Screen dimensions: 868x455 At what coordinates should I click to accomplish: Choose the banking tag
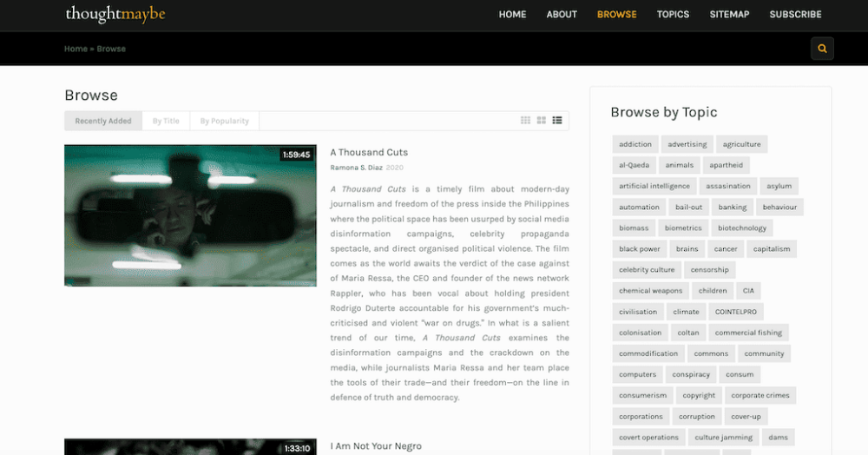(733, 207)
